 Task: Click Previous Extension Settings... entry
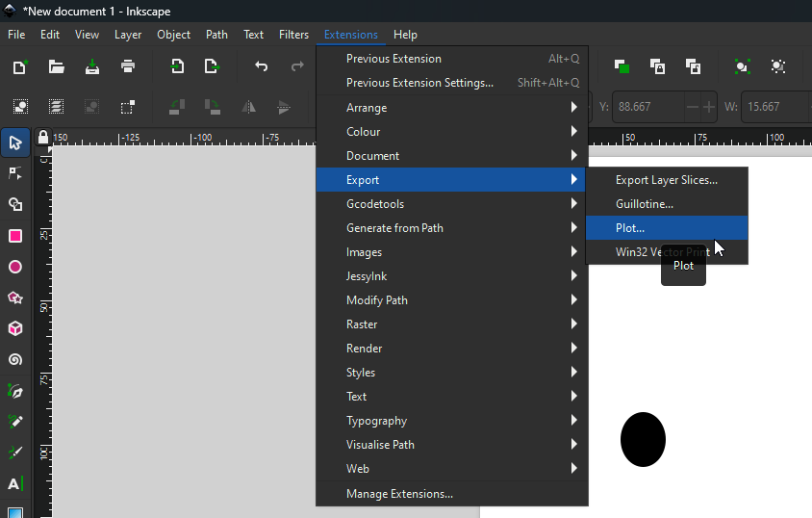(x=451, y=83)
